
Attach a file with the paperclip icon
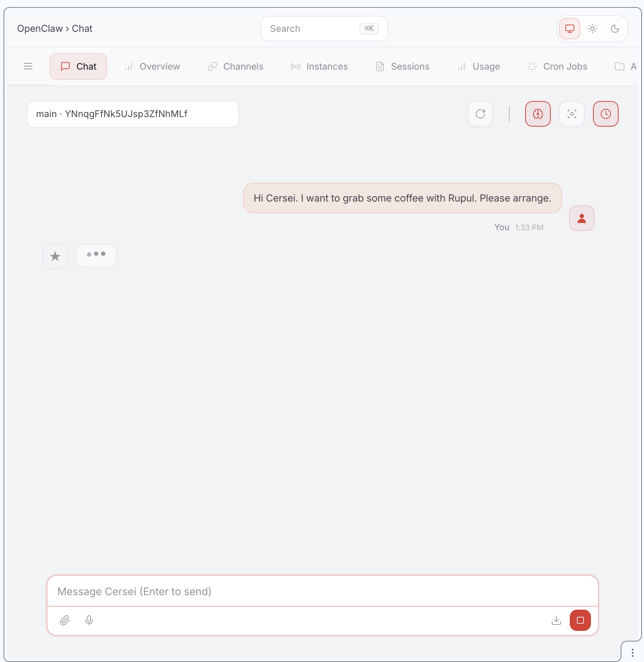pyautogui.click(x=65, y=621)
